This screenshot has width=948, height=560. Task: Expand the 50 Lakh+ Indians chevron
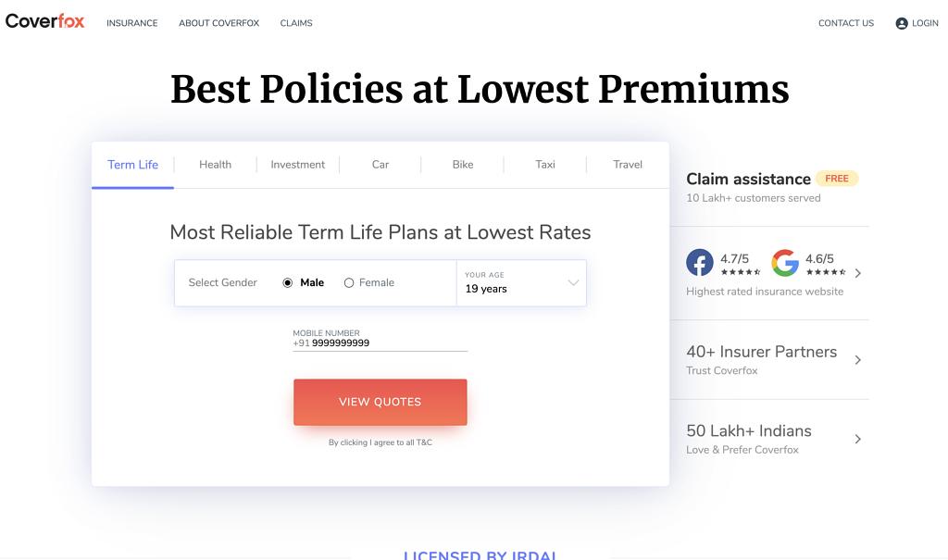(x=858, y=439)
